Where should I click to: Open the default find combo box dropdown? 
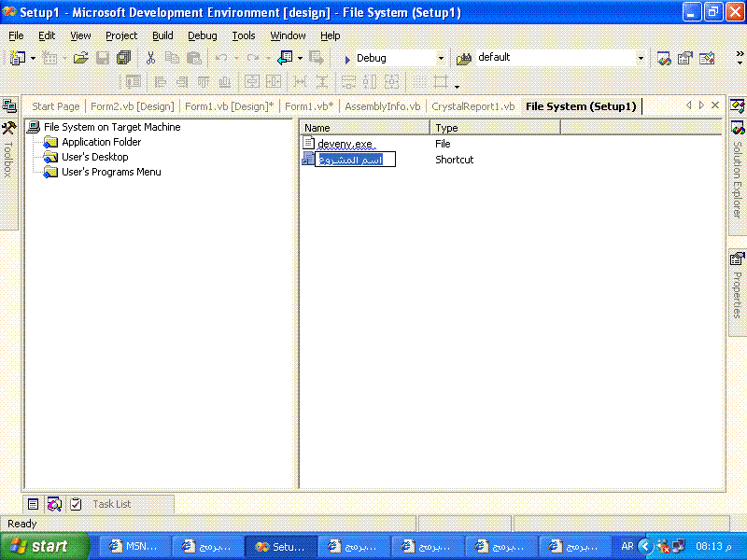coord(641,58)
